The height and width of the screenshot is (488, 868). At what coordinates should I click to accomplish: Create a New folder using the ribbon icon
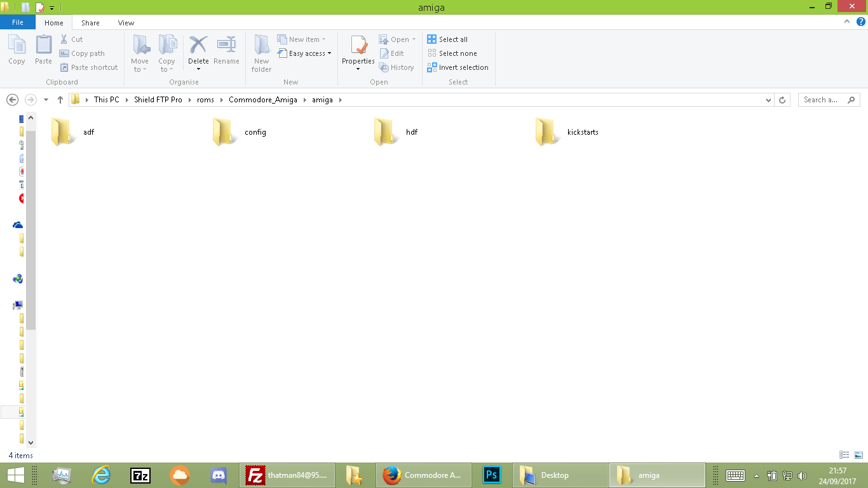click(261, 52)
